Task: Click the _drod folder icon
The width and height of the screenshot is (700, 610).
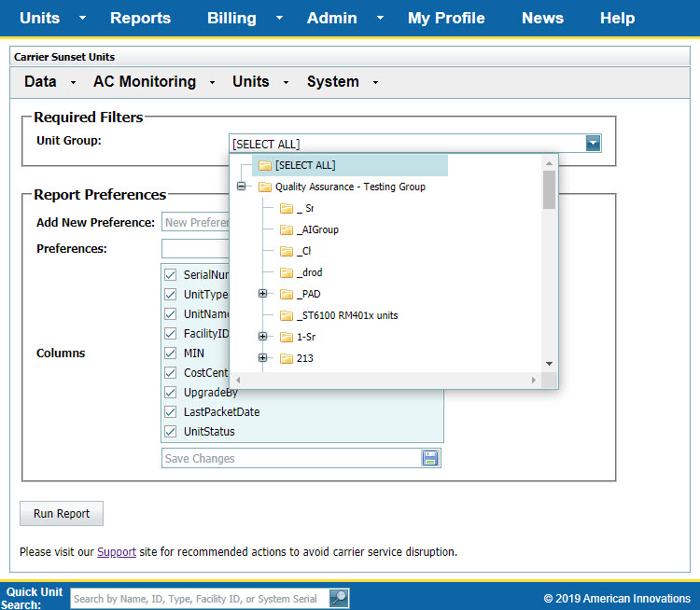Action: coord(287,272)
